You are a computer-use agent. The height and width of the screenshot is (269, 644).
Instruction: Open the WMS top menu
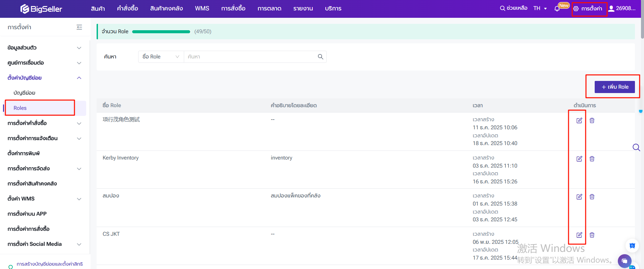pos(202,8)
